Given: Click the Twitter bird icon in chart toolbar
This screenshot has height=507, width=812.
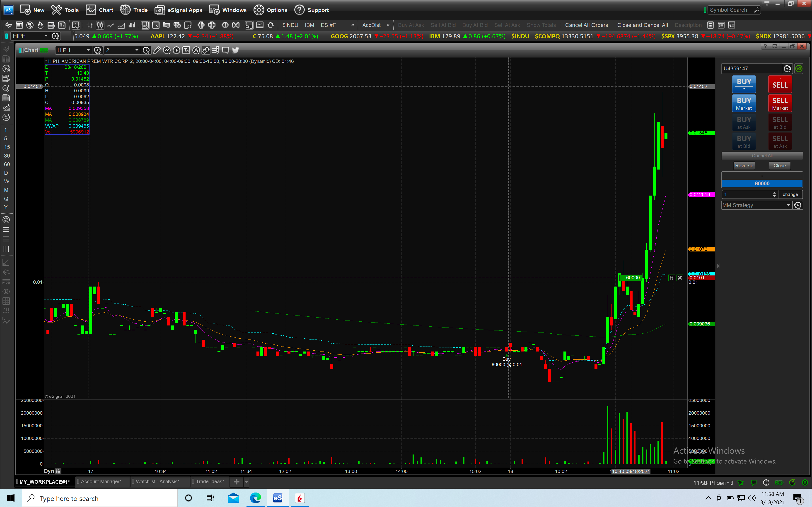Looking at the screenshot, I should tap(236, 50).
